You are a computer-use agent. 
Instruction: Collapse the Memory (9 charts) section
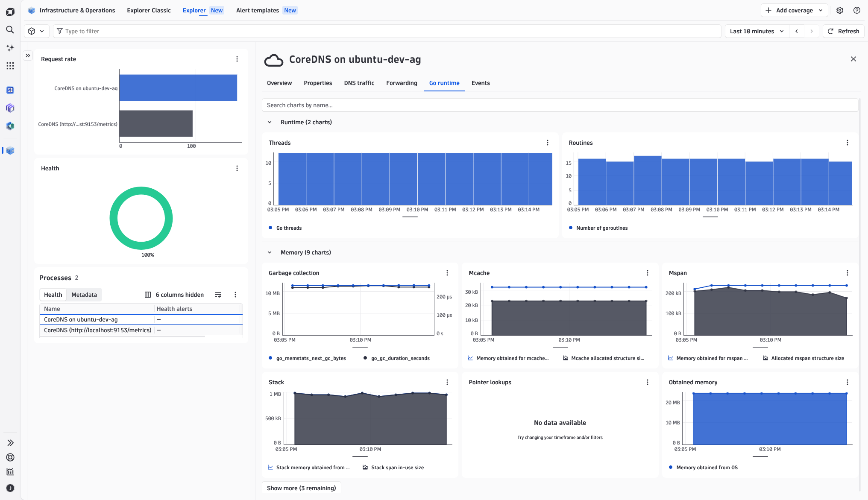point(270,252)
